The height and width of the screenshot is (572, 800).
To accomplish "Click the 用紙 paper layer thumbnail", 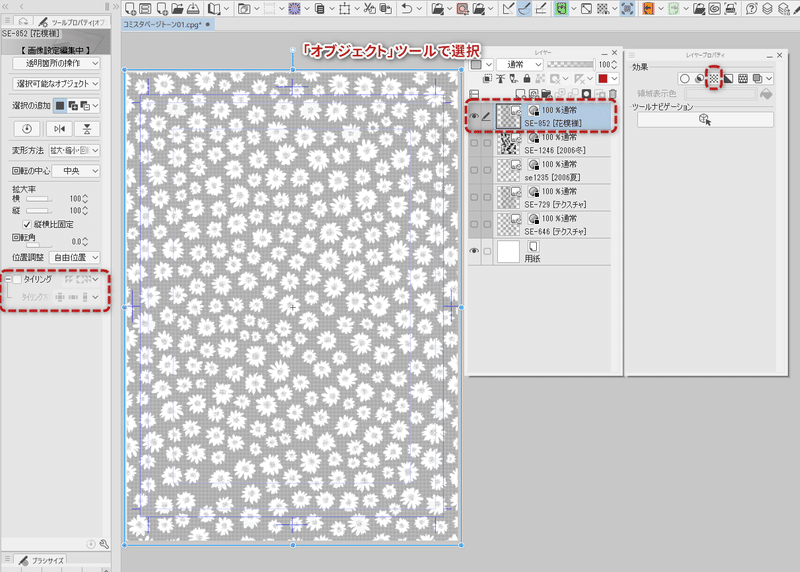I will click(508, 252).
